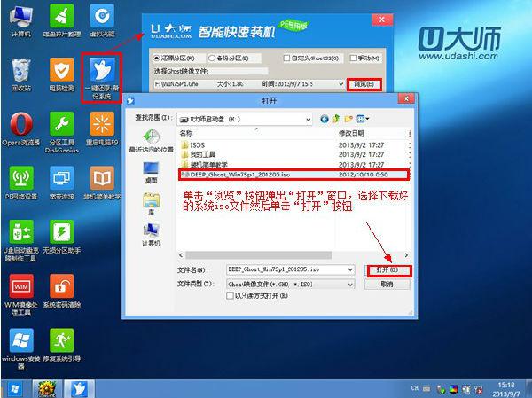Open 库 in the Open dialog sidebar
The width and height of the screenshot is (532, 398).
click(x=151, y=203)
